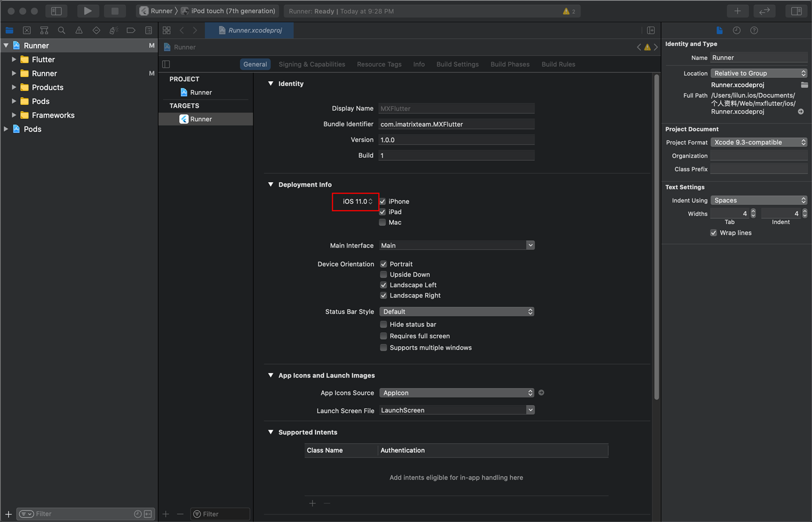Switch to the Info tab
812x522 pixels.
coord(419,64)
